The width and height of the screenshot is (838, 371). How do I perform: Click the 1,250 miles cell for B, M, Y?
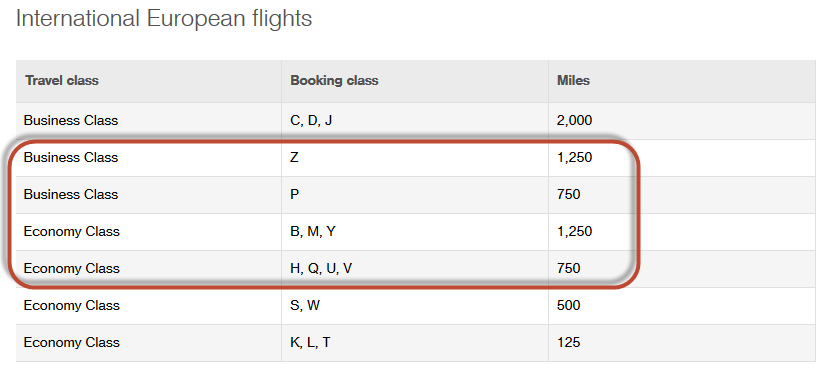575,231
